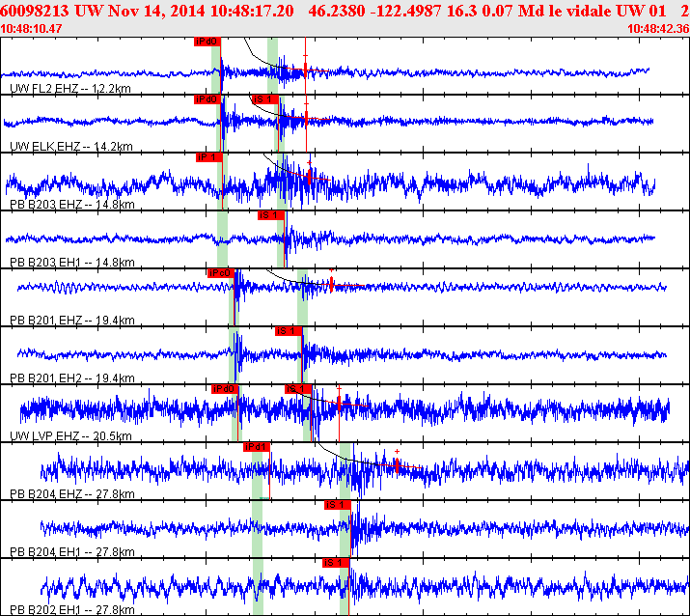Click the event header line with origin time
This screenshot has height=616, width=690.
(345, 11)
